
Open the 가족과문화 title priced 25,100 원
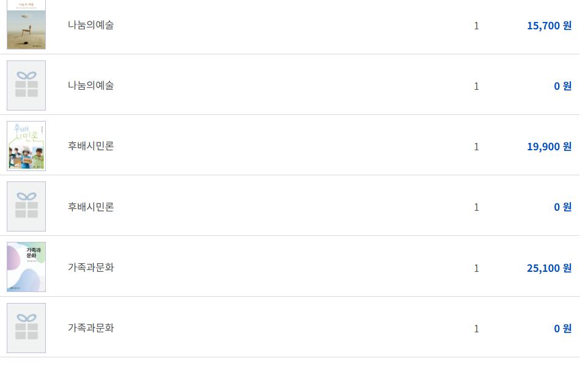point(90,268)
